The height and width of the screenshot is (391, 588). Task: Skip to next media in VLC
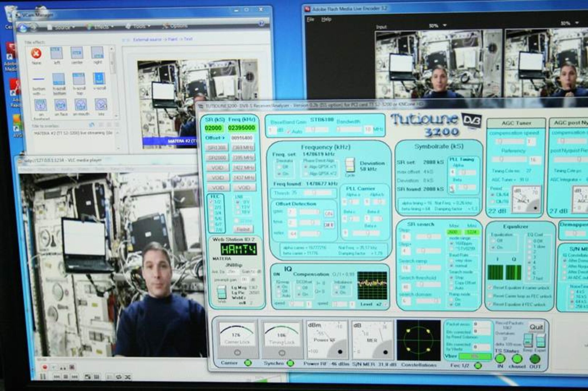point(74,377)
